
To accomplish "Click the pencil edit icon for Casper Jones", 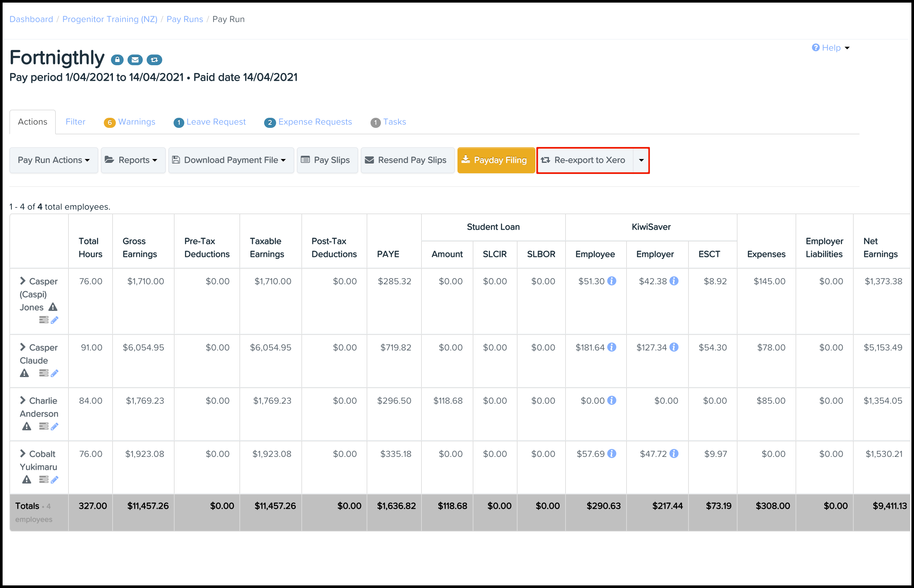I will (55, 320).
